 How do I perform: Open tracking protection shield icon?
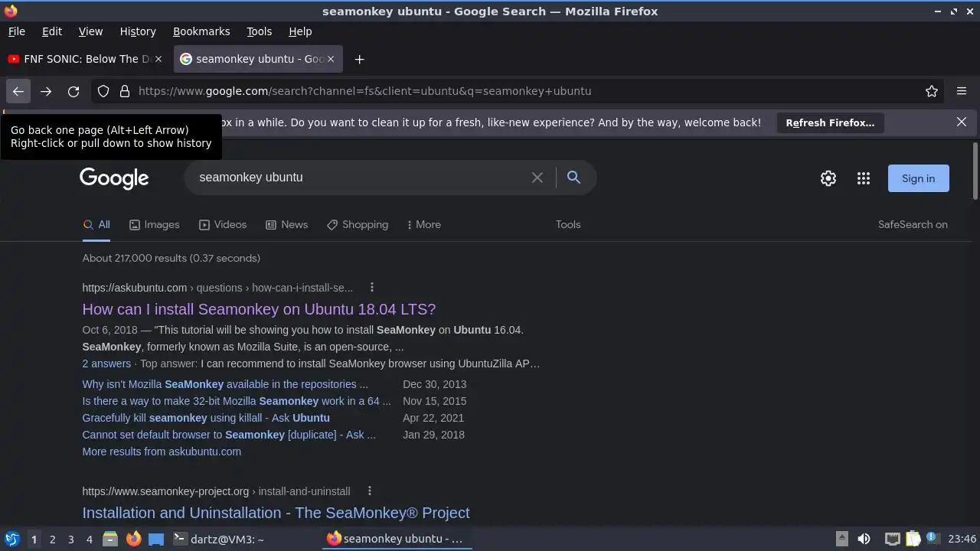(x=103, y=91)
